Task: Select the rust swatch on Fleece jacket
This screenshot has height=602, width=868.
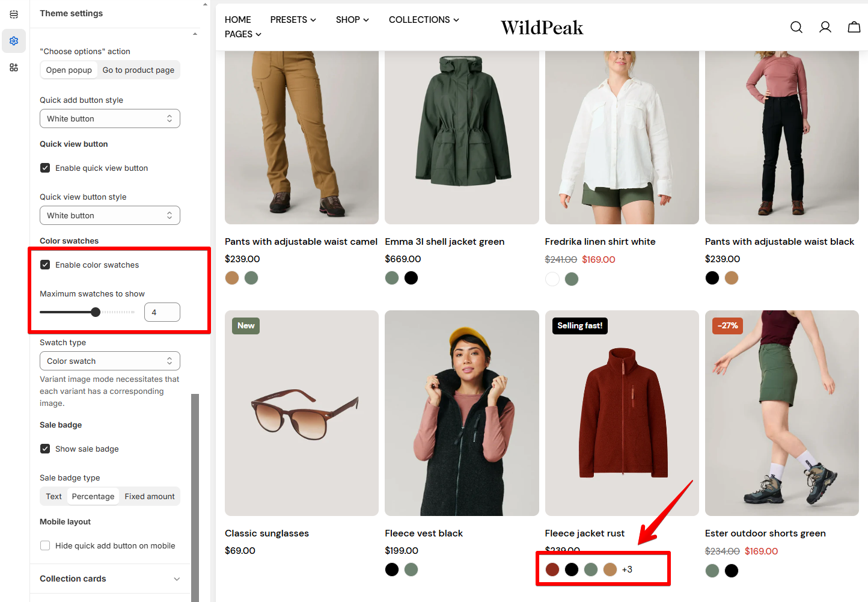Action: 552,570
